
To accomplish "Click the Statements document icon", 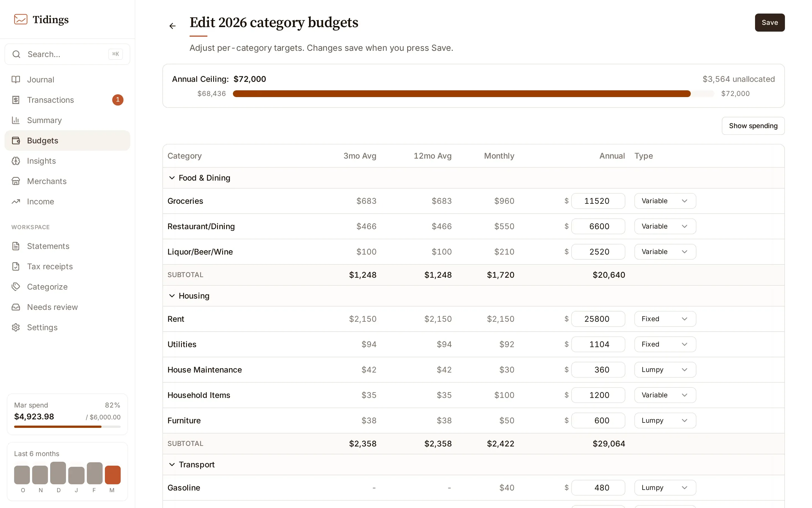I will pyautogui.click(x=16, y=246).
